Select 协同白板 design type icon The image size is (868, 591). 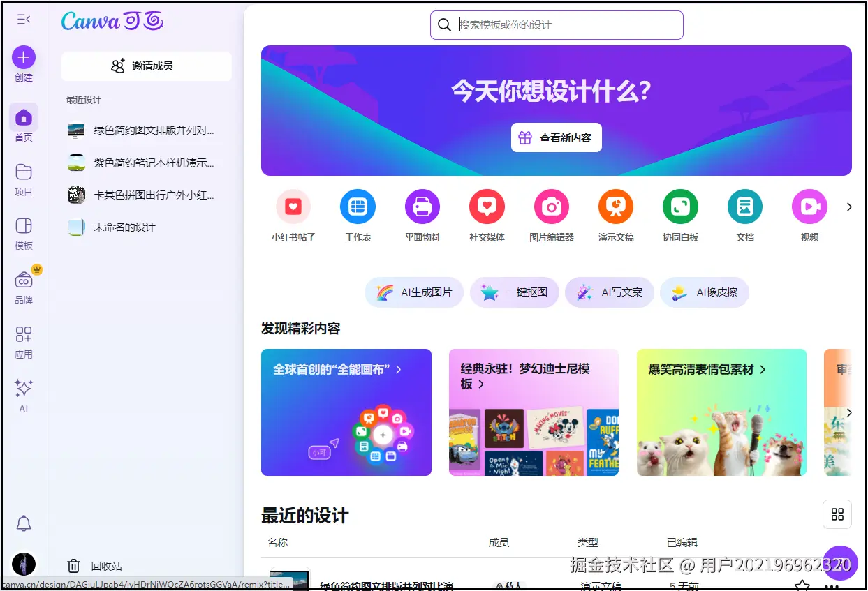coord(680,207)
